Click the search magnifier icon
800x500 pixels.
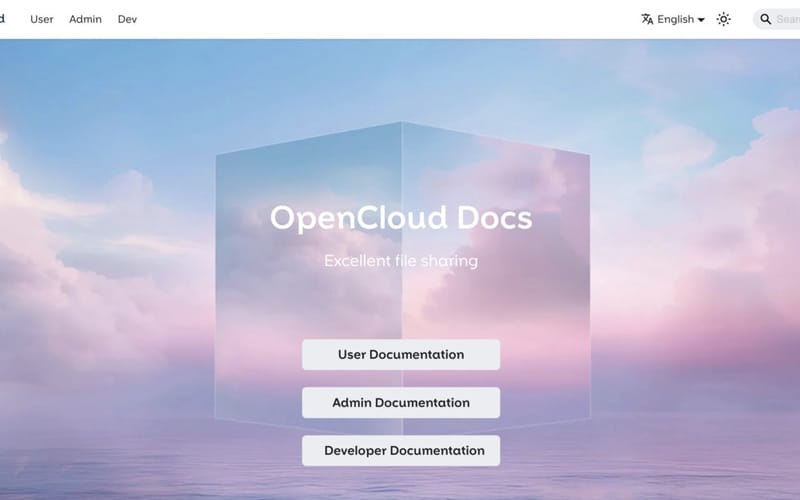click(765, 19)
